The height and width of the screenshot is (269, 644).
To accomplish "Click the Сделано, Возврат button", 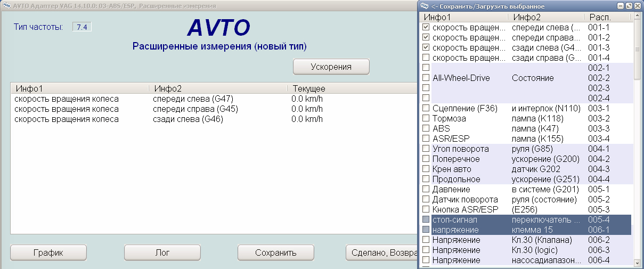I will pos(382,252).
